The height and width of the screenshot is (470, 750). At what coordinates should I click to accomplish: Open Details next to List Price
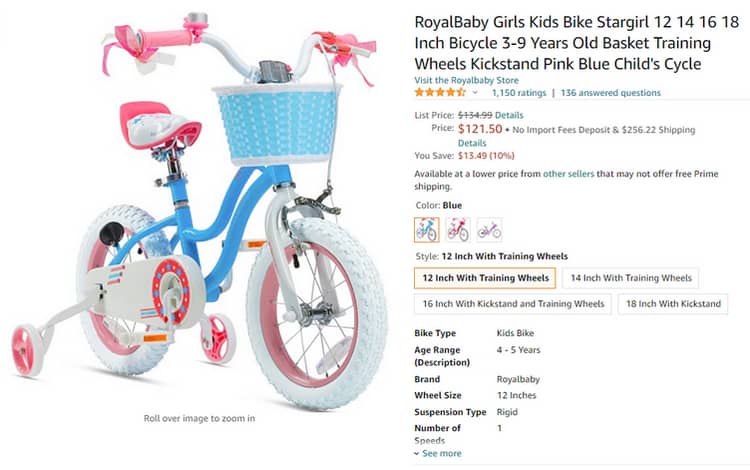(509, 115)
